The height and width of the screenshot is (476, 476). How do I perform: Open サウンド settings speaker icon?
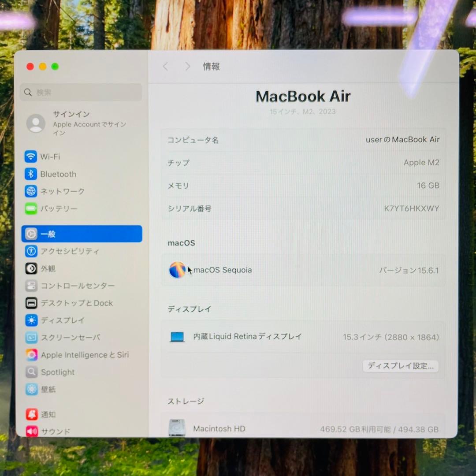tap(31, 431)
